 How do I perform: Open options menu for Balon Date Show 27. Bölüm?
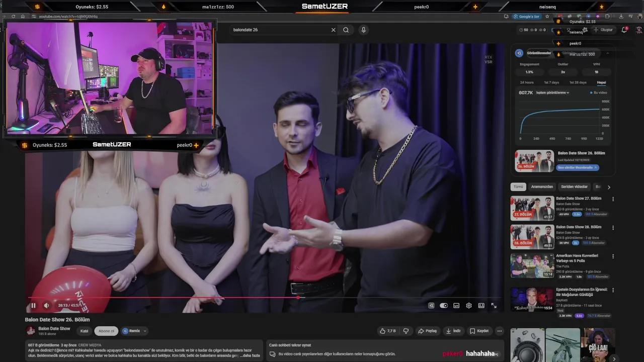(613, 199)
